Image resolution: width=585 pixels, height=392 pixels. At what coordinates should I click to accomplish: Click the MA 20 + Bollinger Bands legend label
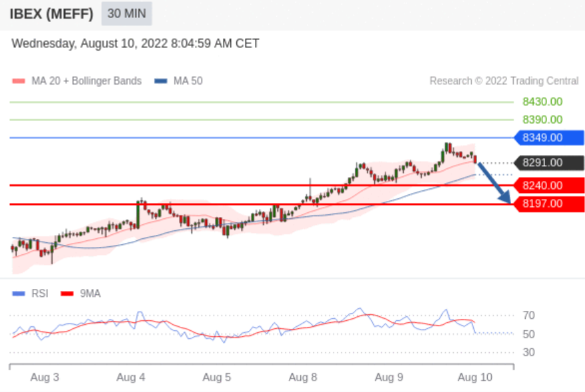coord(87,81)
